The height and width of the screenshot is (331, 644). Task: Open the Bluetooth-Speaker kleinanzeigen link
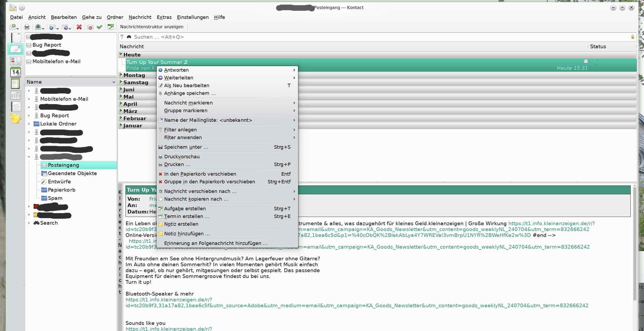[x=169, y=300]
